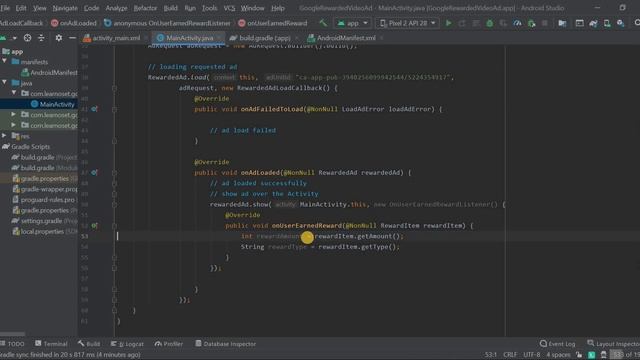Screen dimensions: 640x360
Task: Click the anonymous OnUserEarnedRewardListener breadcrumb
Action: (x=167, y=23)
